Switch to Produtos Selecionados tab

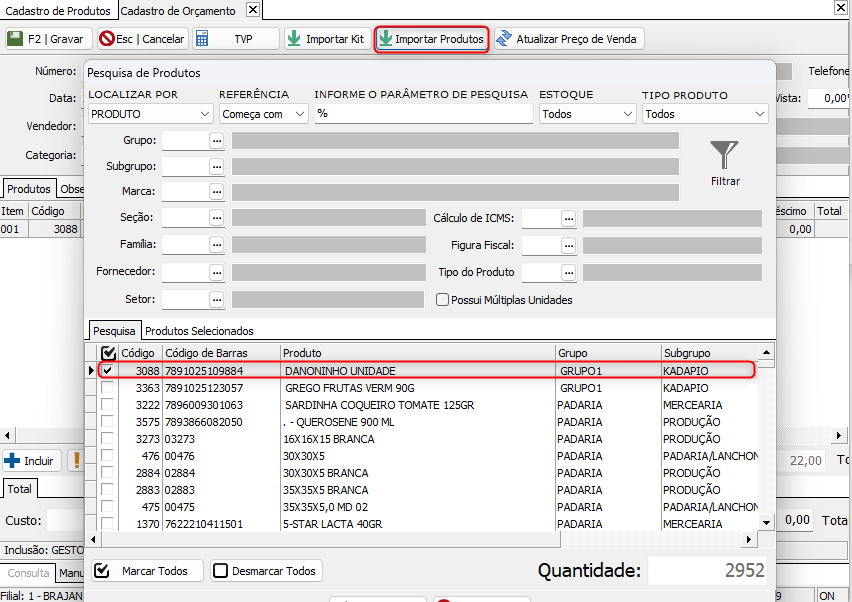[199, 331]
